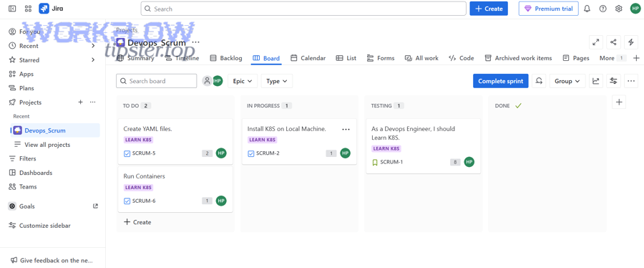Open the Forms tab
The height and width of the screenshot is (268, 644).
pos(381,58)
